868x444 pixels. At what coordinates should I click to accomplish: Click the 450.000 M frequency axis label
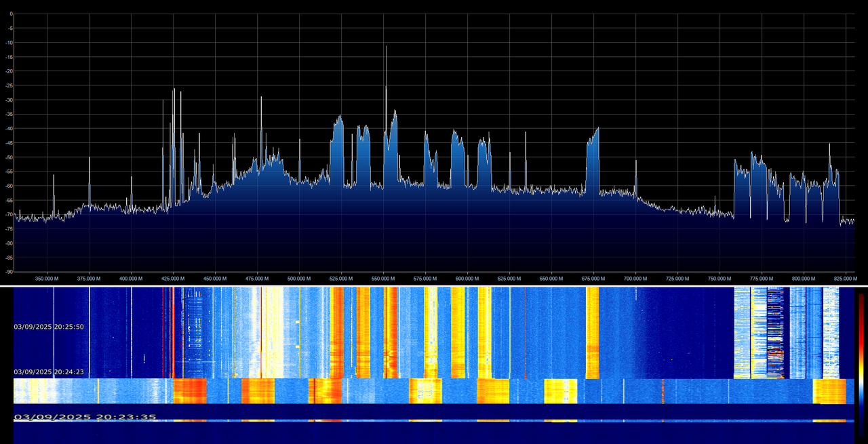click(215, 278)
